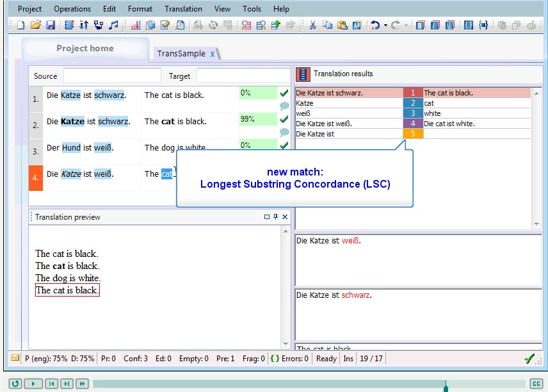Switch to the Project home tab
This screenshot has width=548, height=392.
85,48
